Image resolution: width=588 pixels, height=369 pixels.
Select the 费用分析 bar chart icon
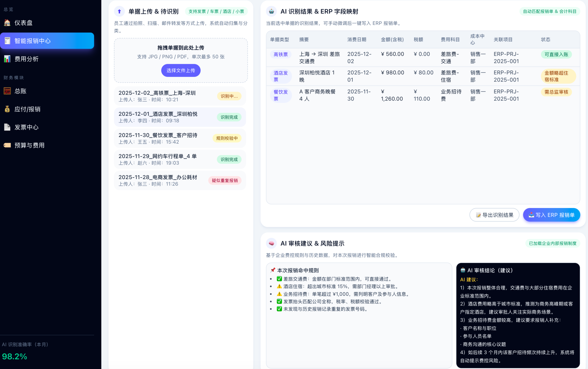point(7,59)
